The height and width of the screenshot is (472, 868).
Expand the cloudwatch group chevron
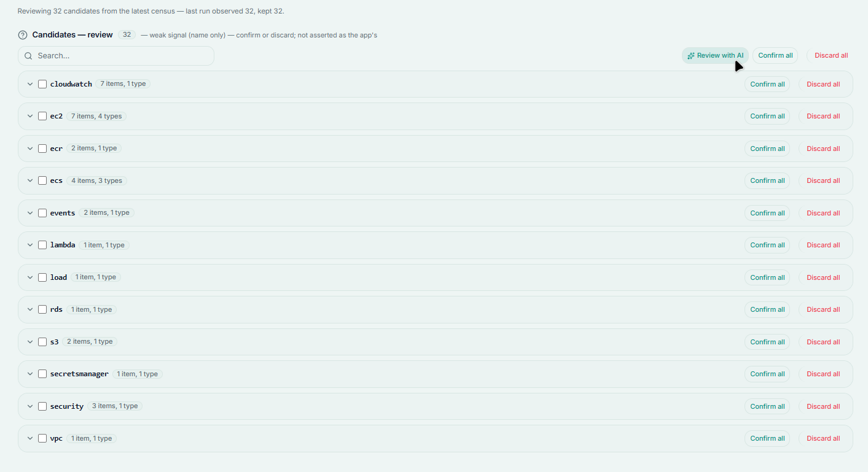point(30,84)
